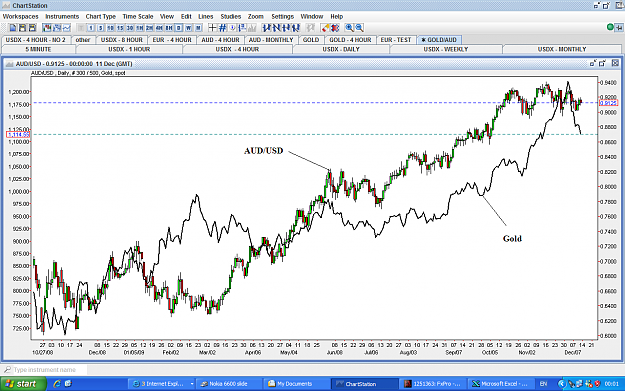625x391 pixels.
Task: Switch to GOLD - 4 HOUR tab
Action: (x=350, y=40)
